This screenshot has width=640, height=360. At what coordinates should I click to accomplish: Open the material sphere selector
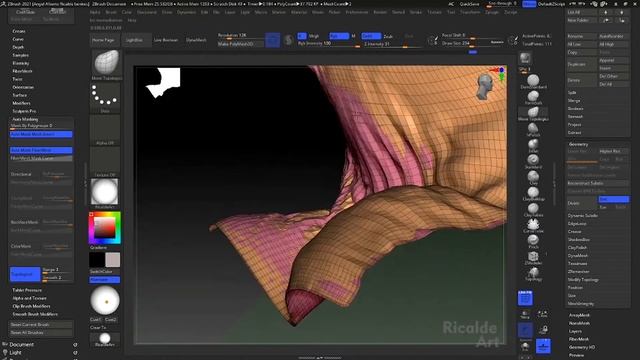click(105, 192)
